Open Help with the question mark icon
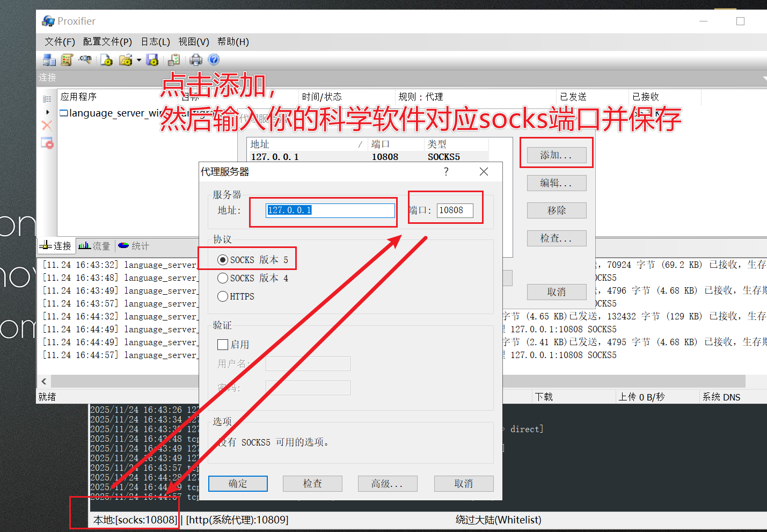 [213, 60]
